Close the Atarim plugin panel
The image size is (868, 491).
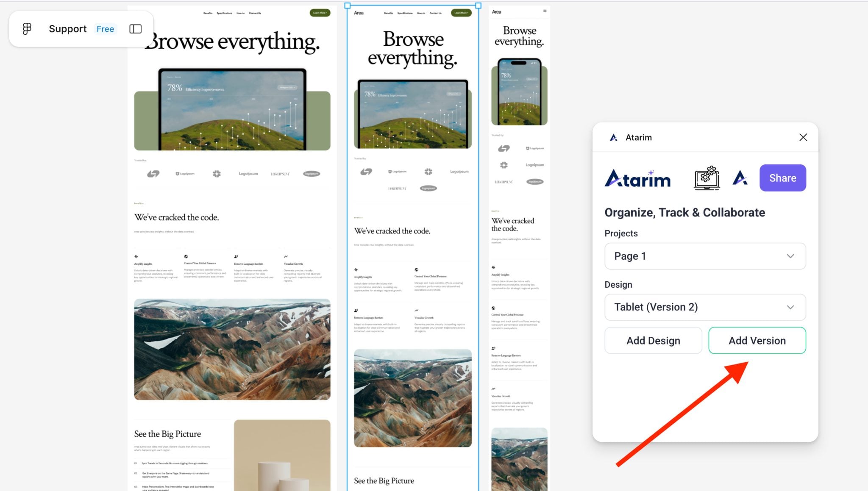(x=803, y=137)
